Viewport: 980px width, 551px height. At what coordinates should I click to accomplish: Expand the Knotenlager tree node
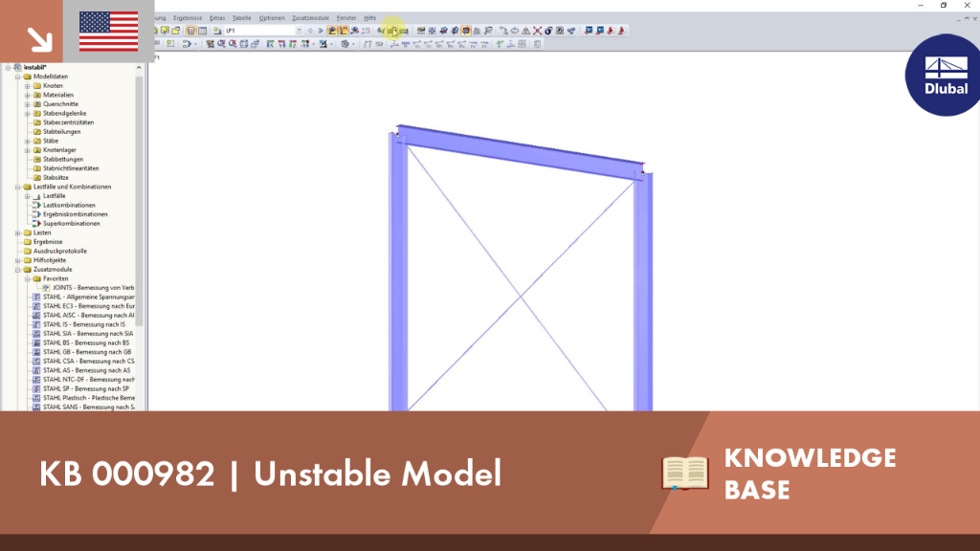(x=28, y=150)
